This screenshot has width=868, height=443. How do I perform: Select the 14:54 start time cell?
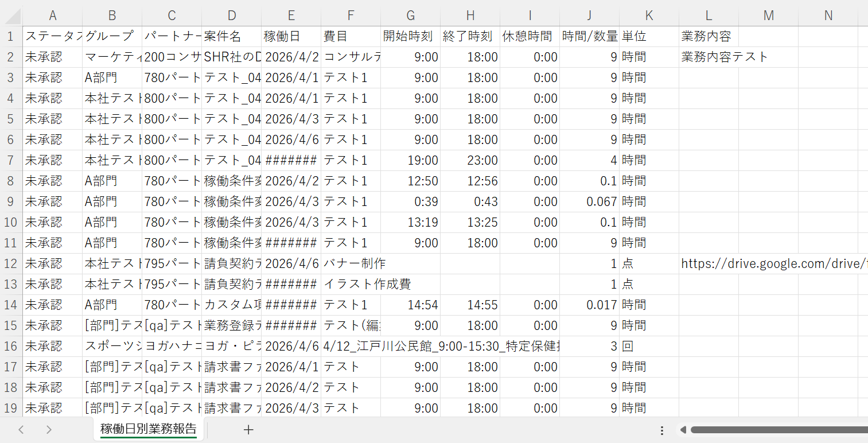411,305
